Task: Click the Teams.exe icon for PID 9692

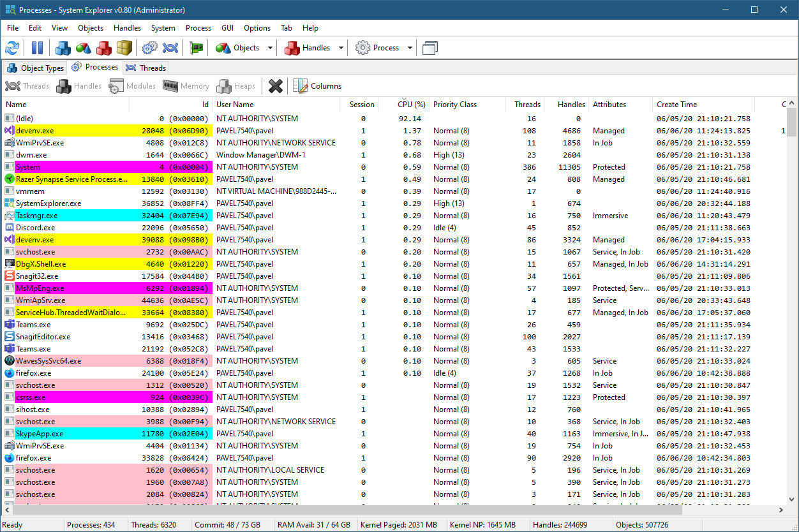Action: coord(10,325)
